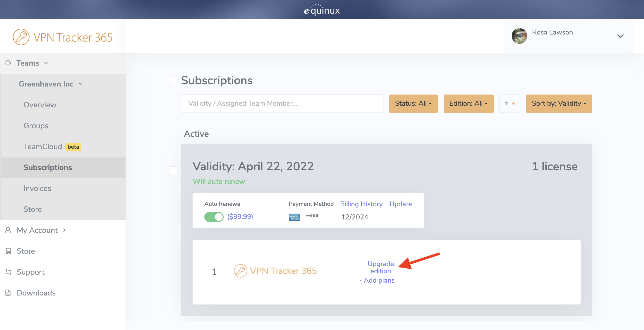
Task: Click the My Account person icon
Action: (x=8, y=230)
